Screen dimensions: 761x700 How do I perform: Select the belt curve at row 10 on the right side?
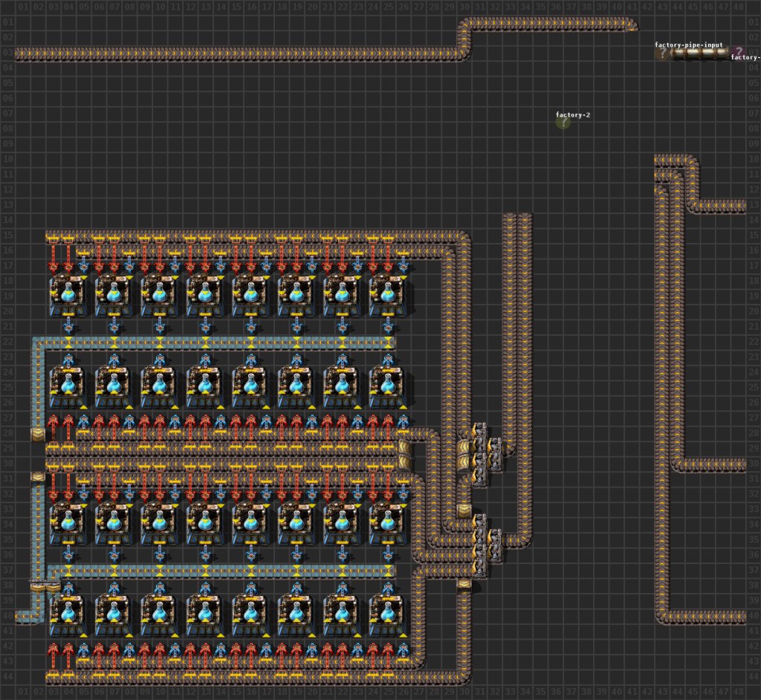point(692,161)
